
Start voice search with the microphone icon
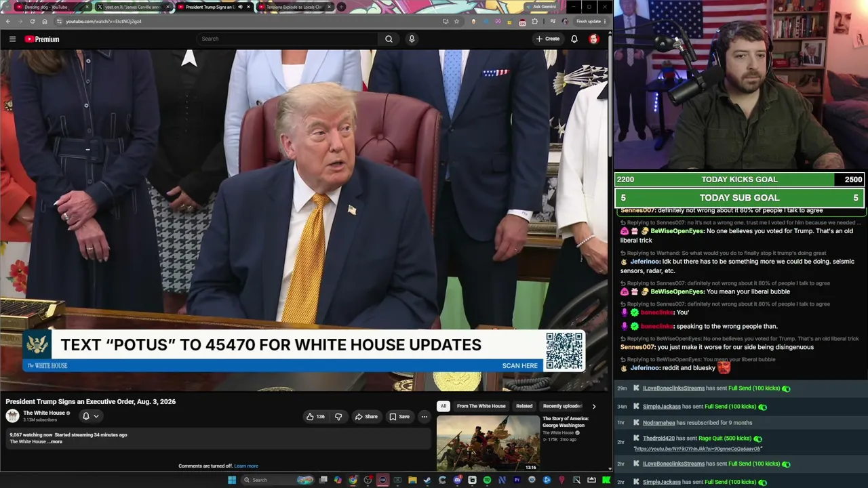click(412, 39)
